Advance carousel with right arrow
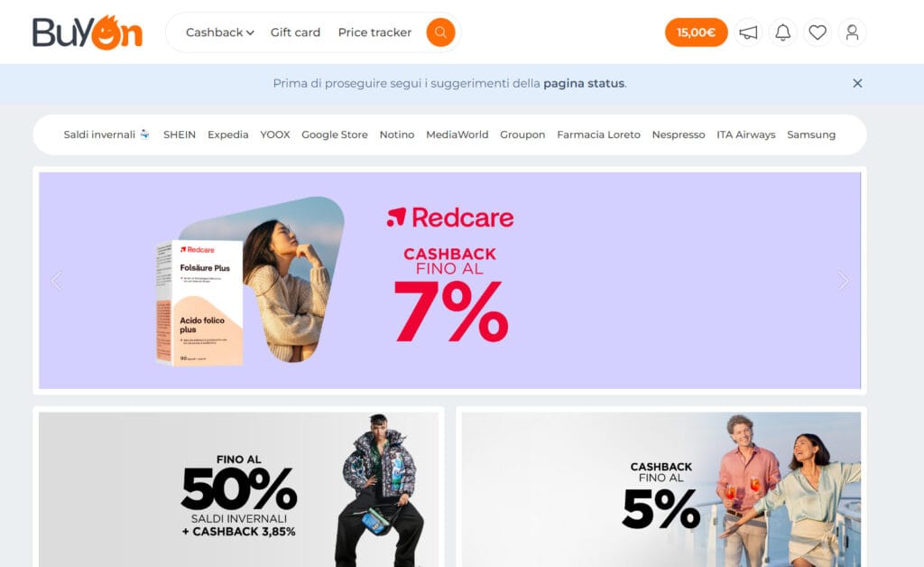The image size is (924, 567). tap(844, 281)
